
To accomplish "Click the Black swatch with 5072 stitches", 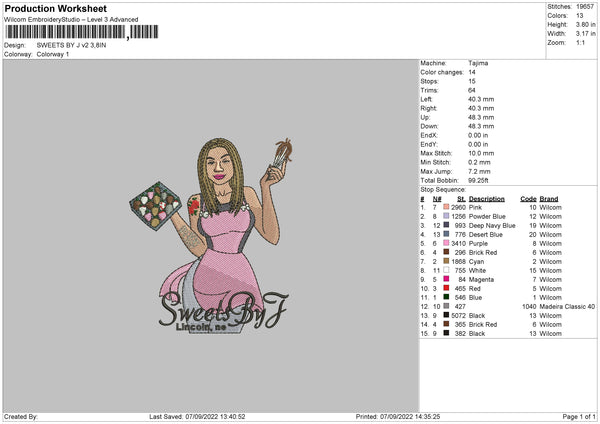I will [x=446, y=315].
